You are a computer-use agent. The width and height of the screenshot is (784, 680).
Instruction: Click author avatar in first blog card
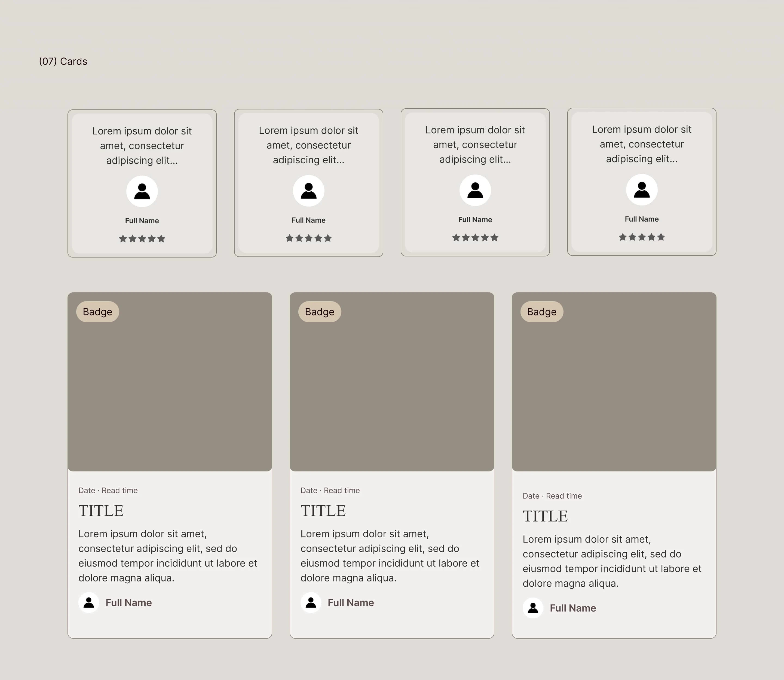click(x=89, y=603)
